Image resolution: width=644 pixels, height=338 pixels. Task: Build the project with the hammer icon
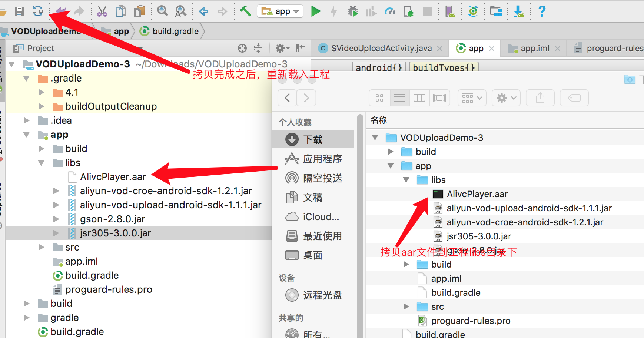coord(245,11)
